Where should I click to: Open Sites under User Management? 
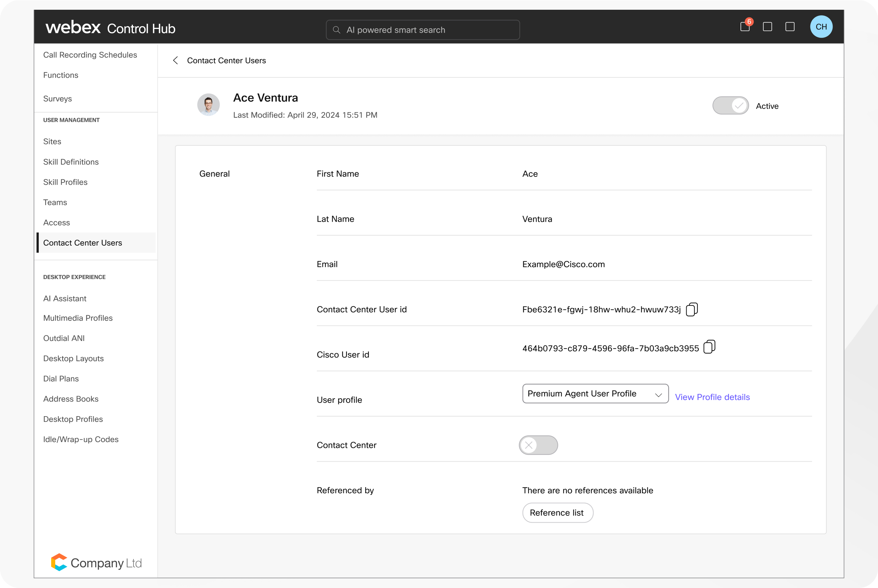point(52,141)
